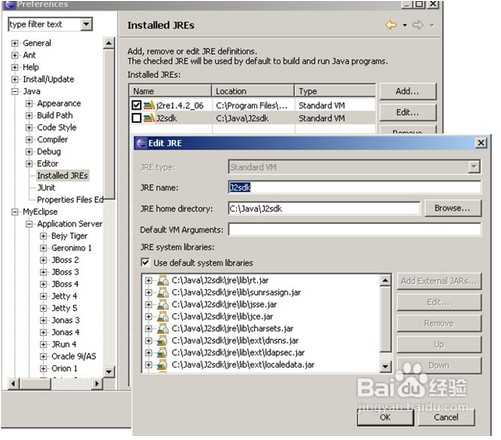
Task: Collapse the Java preferences node
Action: coord(15,91)
